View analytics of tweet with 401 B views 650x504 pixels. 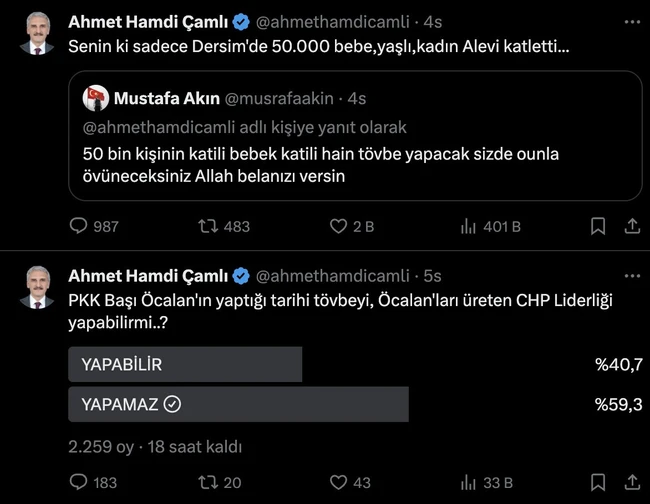coord(467,227)
